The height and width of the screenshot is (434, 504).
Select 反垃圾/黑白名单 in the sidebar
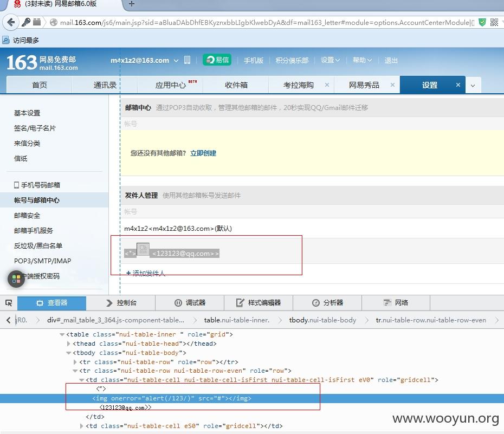(38, 246)
